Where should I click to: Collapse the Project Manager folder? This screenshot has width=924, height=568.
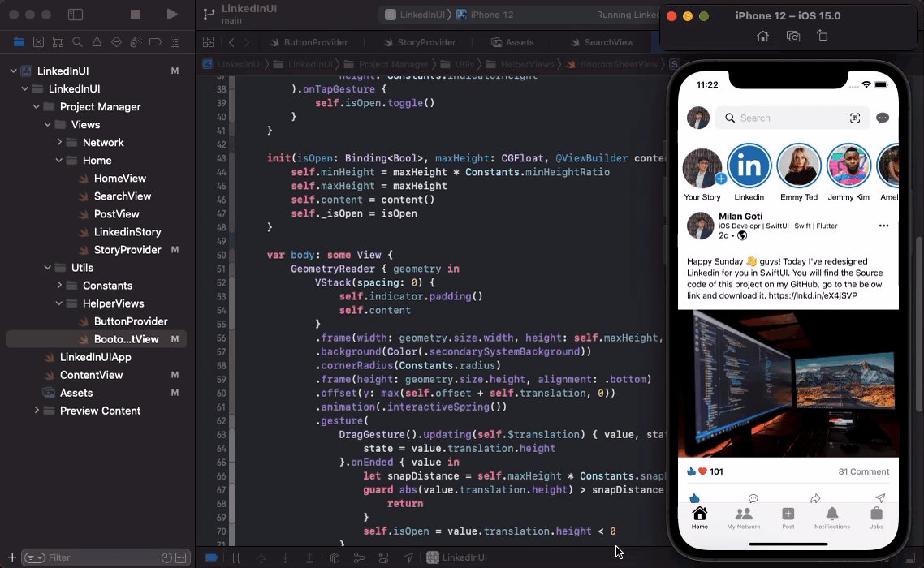(36, 106)
